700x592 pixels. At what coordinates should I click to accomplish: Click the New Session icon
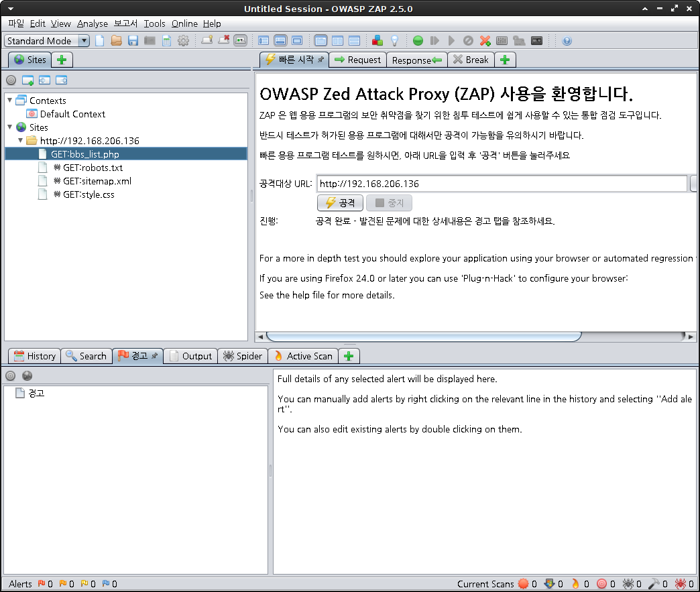tap(99, 41)
